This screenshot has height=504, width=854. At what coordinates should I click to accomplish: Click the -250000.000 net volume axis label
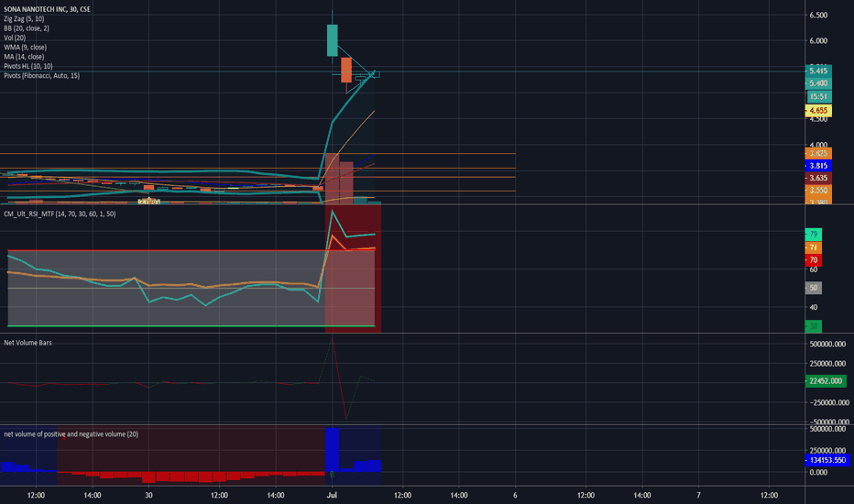(829, 402)
